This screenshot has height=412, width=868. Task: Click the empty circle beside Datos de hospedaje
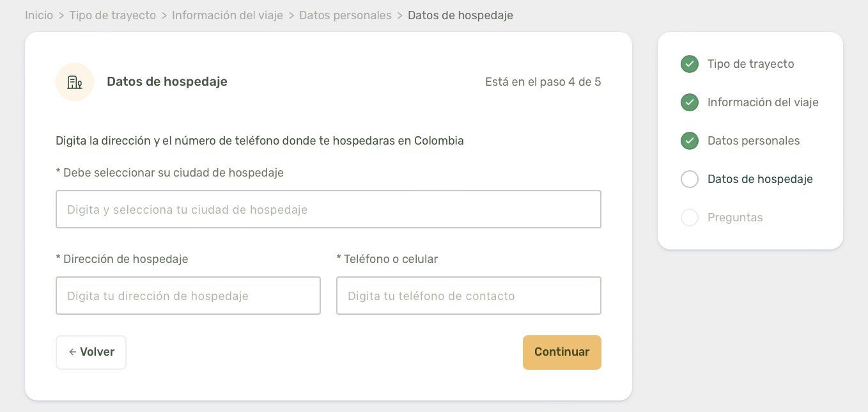[690, 179]
